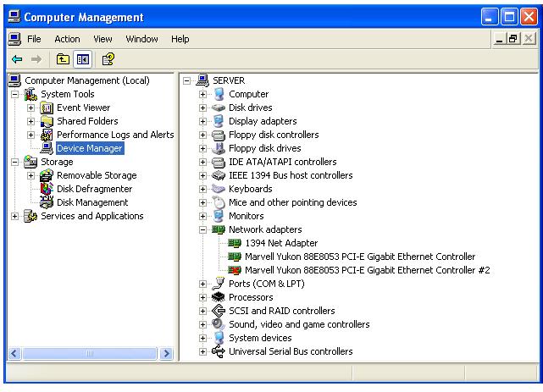The width and height of the screenshot is (543, 392).
Task: Select the Disk Management label
Action: point(92,202)
